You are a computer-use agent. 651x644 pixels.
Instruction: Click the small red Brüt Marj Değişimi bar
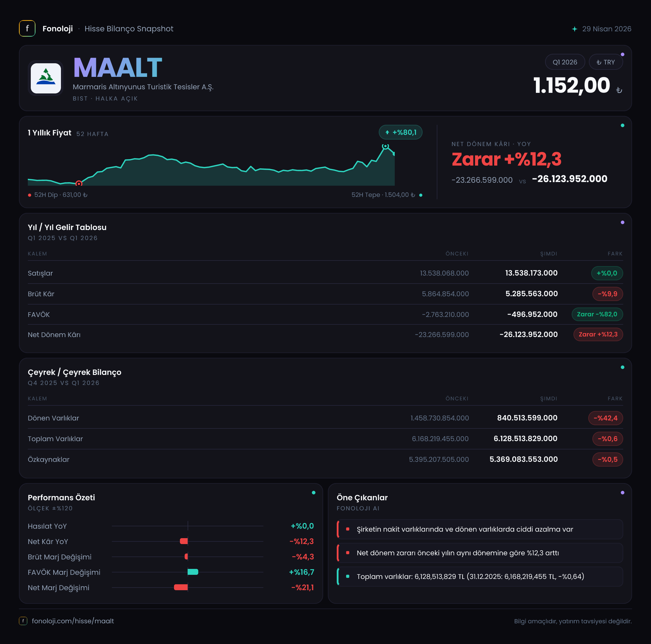tap(186, 556)
